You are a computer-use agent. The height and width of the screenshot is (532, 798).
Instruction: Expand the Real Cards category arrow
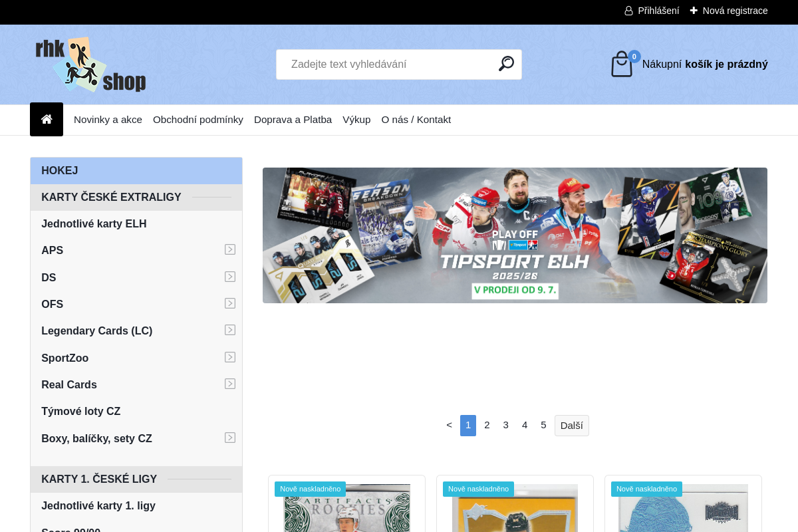230,384
